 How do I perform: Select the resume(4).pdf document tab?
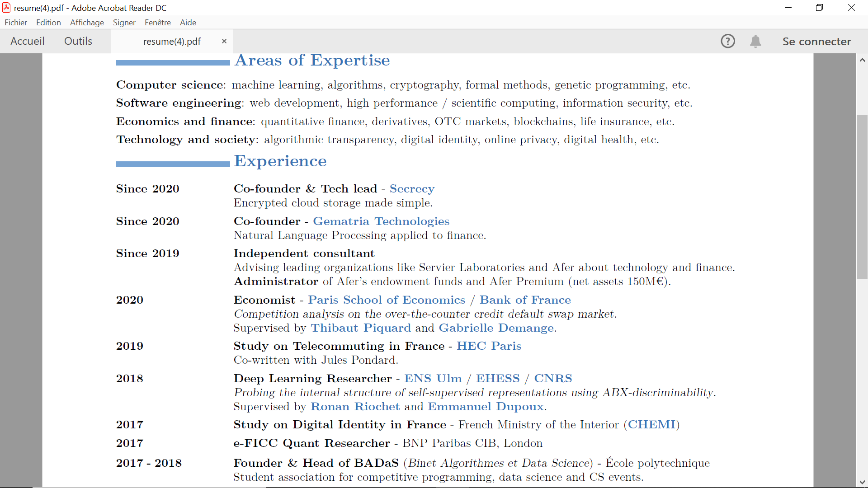point(172,41)
